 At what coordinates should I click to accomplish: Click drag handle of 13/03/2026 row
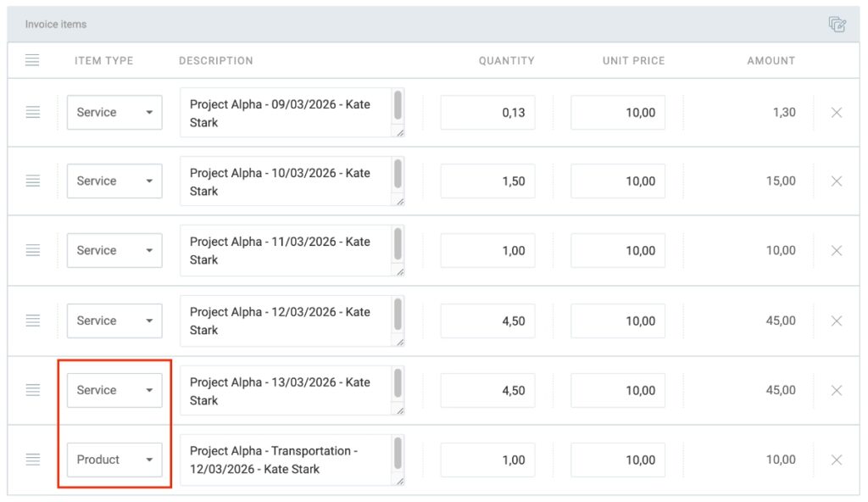(x=33, y=391)
